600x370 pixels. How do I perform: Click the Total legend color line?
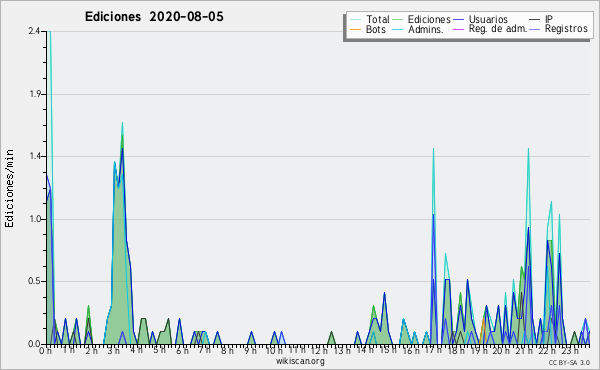coord(355,20)
